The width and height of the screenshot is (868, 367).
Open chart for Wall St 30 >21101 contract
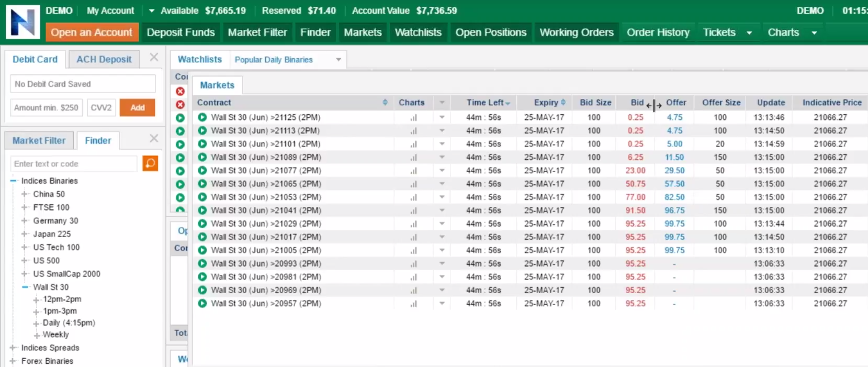pos(413,144)
